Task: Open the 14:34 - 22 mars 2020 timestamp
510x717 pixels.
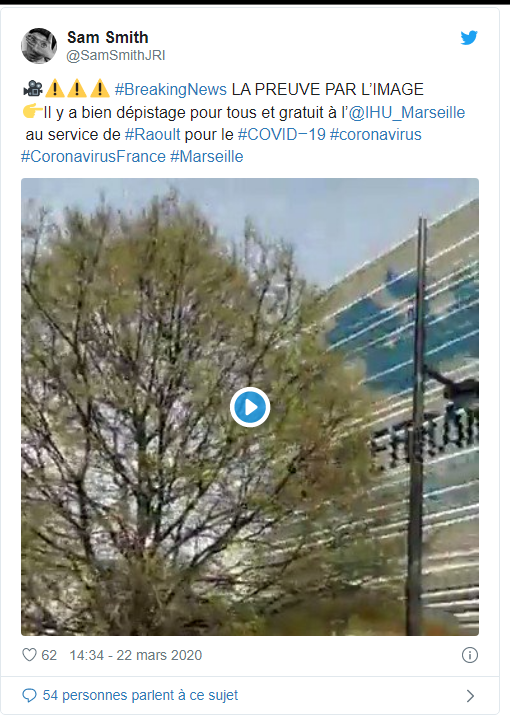Action: pos(136,655)
